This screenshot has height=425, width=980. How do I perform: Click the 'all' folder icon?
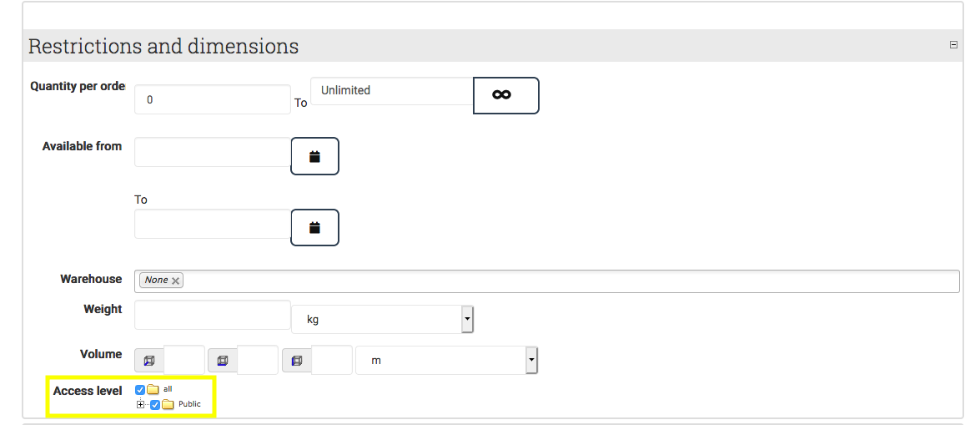tap(153, 389)
